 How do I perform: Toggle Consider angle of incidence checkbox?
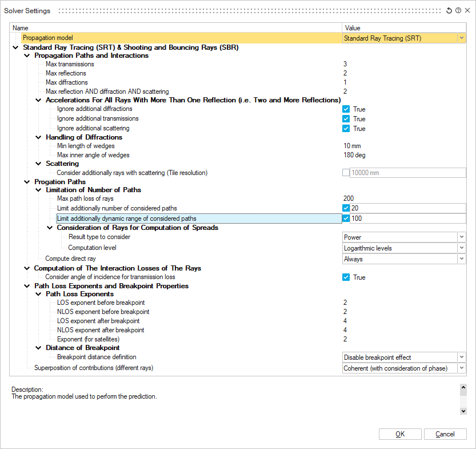click(346, 277)
